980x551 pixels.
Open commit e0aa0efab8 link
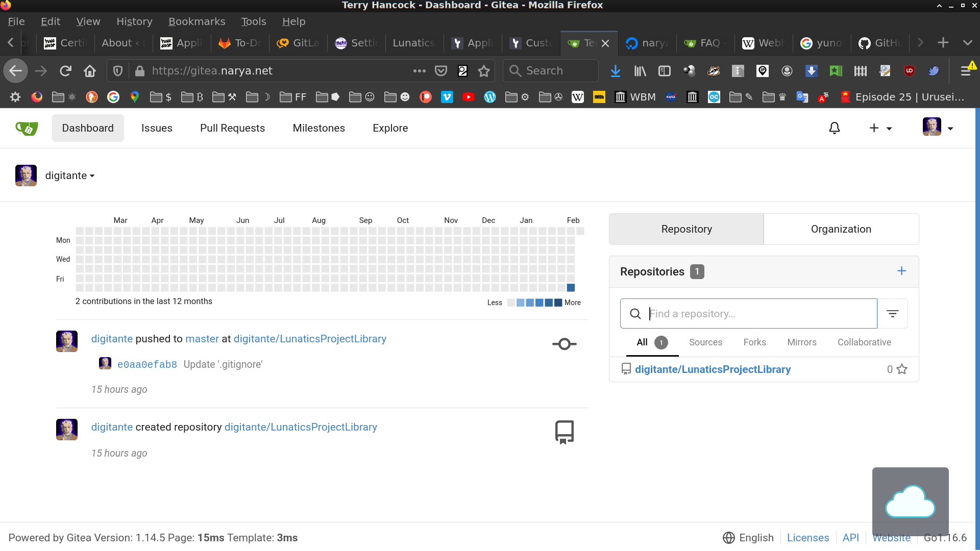[x=147, y=364]
